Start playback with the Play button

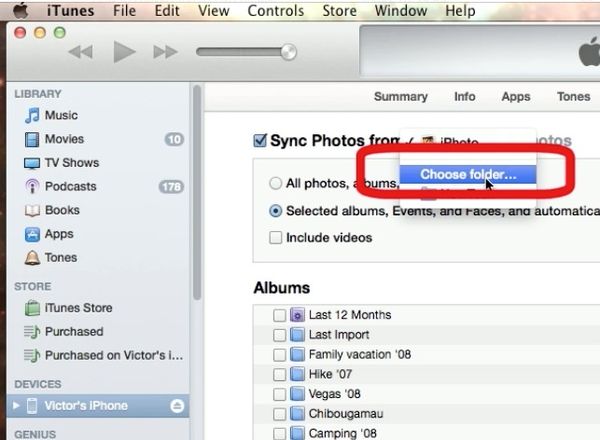click(x=124, y=52)
